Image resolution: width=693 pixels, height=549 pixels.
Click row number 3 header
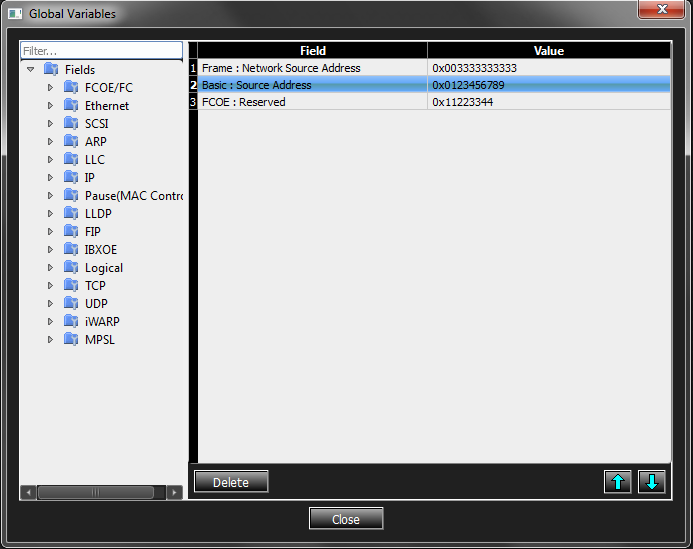click(x=193, y=102)
